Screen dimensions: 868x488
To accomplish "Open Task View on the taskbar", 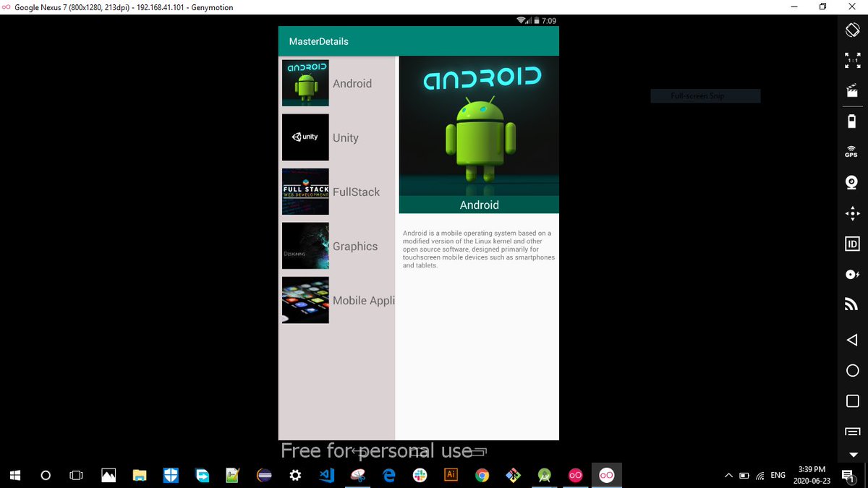I will coord(76,475).
